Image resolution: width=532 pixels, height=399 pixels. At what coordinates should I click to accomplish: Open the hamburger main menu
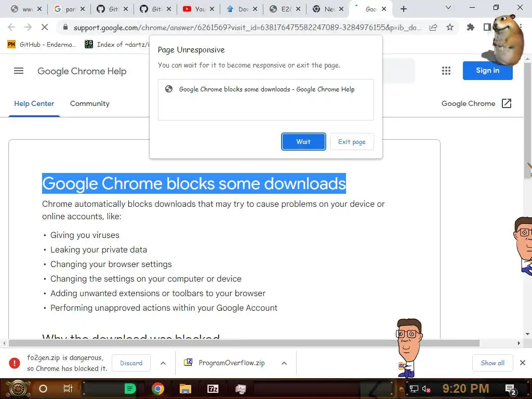point(19,71)
